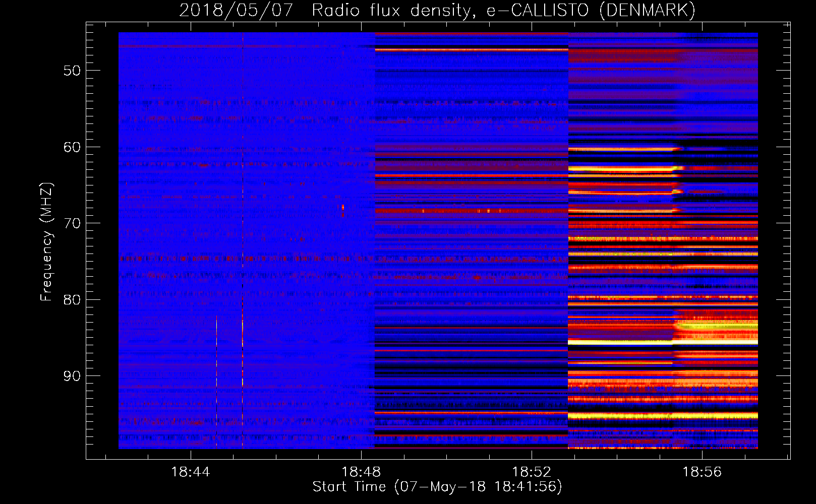Click the 18:44 time tick label
This screenshot has height=504, width=816.
click(x=191, y=472)
